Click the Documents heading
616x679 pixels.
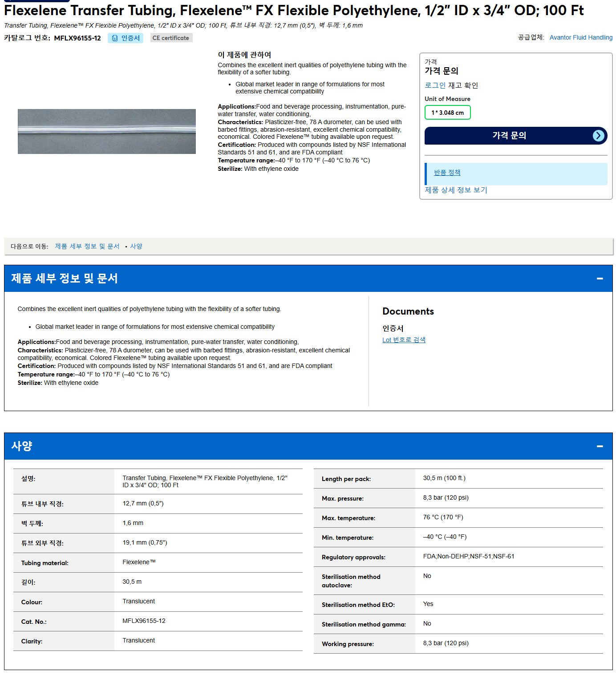pos(408,311)
